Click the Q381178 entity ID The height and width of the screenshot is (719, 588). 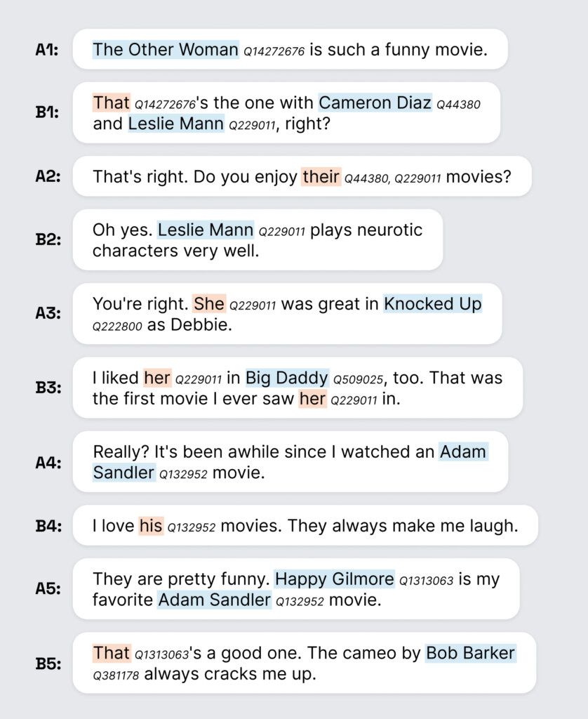[117, 676]
